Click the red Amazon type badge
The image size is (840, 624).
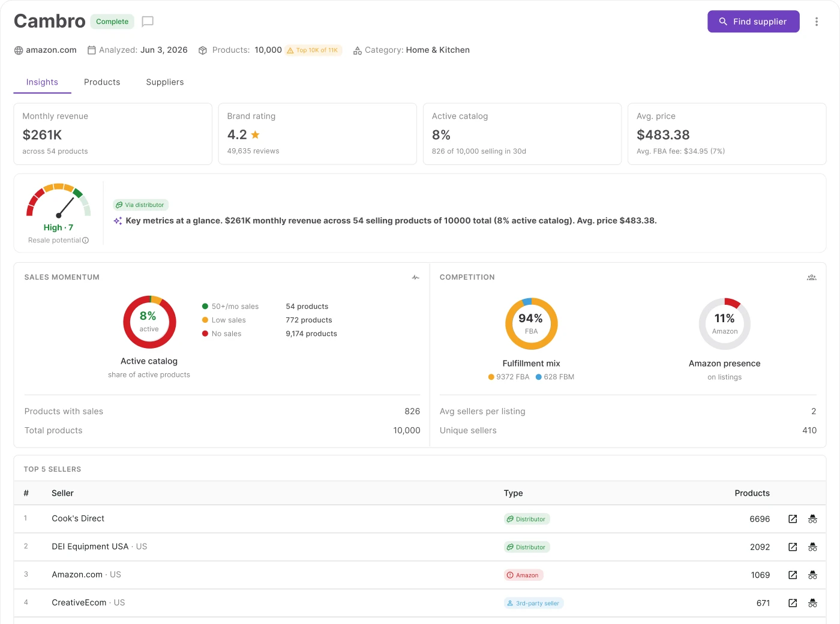point(523,575)
